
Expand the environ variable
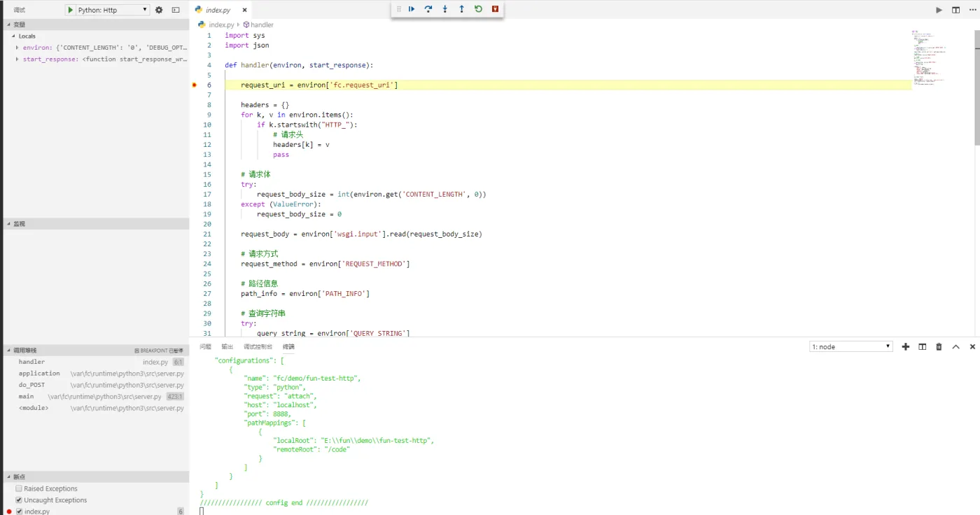[x=17, y=48]
